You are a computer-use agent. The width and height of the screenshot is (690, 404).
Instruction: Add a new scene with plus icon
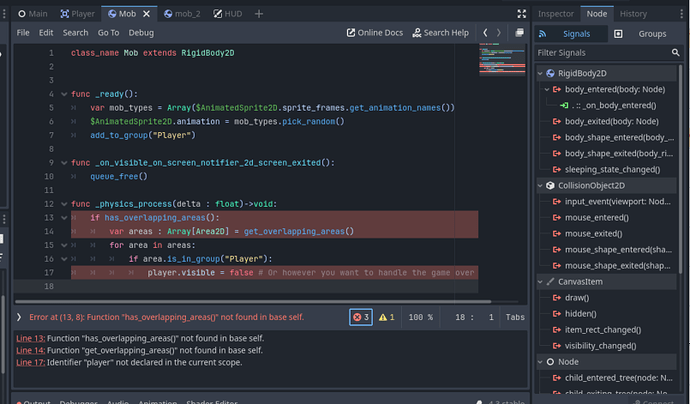click(259, 14)
